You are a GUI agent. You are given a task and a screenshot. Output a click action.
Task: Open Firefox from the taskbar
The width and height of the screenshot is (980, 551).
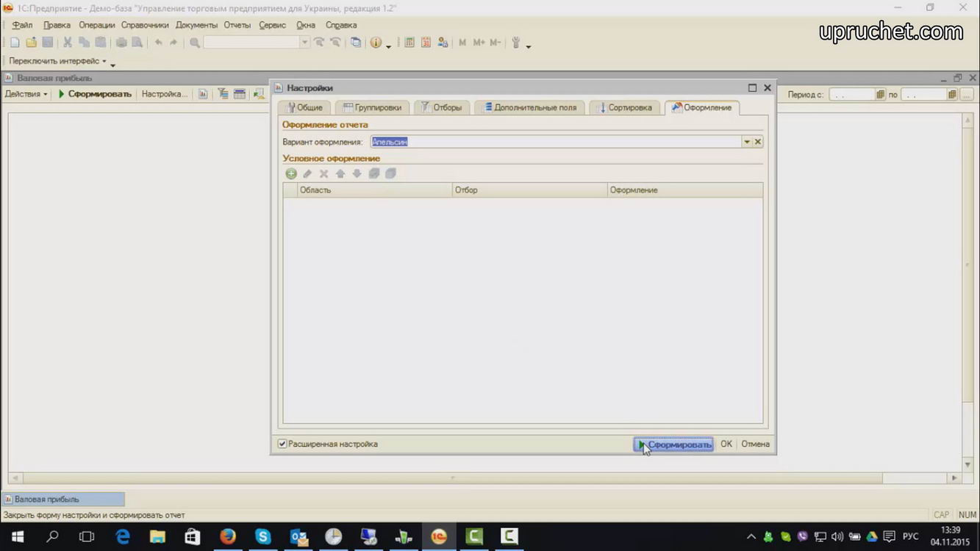click(x=228, y=537)
